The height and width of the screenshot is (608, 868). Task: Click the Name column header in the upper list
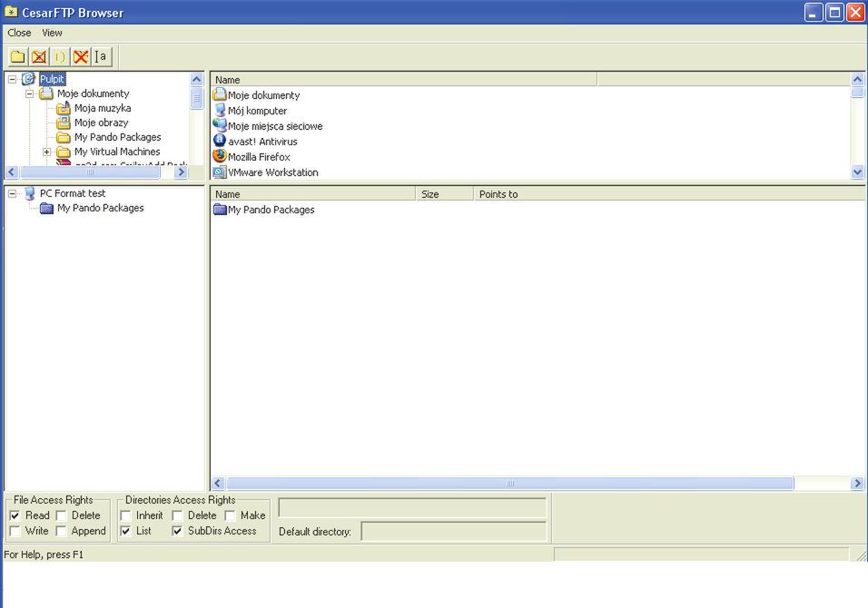(x=403, y=80)
